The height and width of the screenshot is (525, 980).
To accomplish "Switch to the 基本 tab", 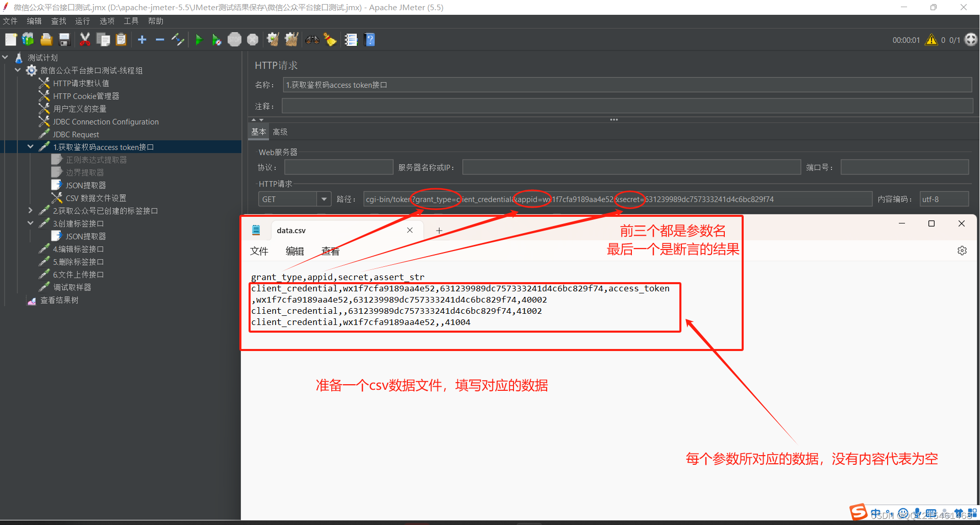I will [x=259, y=132].
